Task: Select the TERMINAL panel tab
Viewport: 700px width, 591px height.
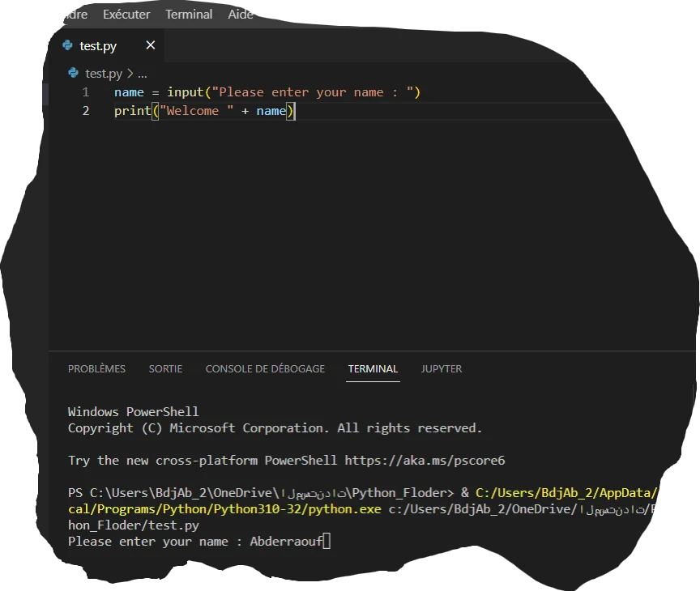Action: click(373, 368)
